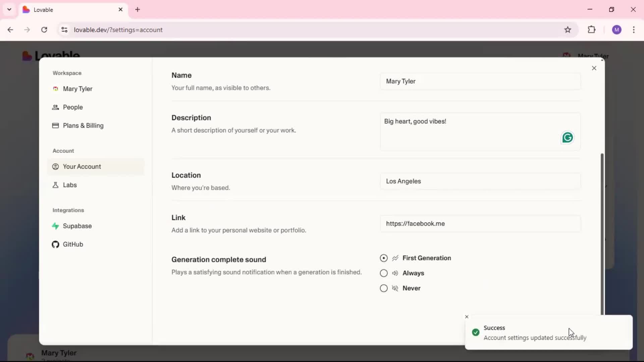Viewport: 644px width, 362px height.
Task: Open Chrome extensions puzzle icon
Action: click(592, 30)
